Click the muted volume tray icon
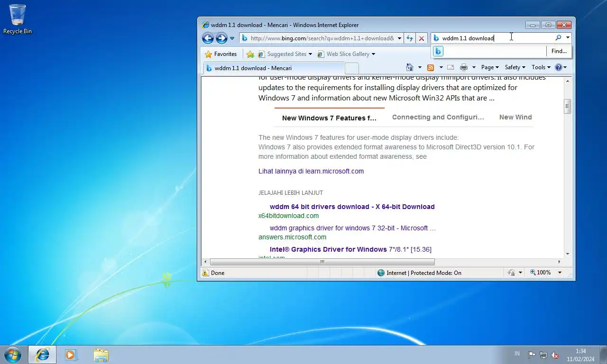The width and height of the screenshot is (607, 364). [x=555, y=355]
